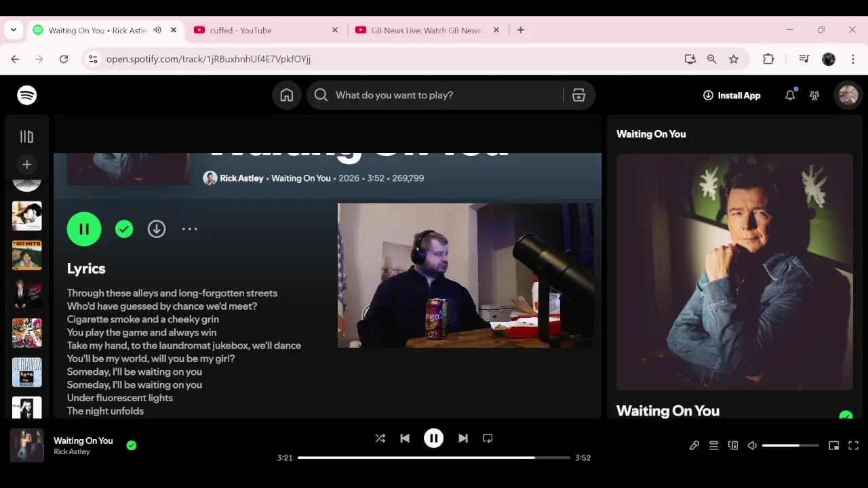Adjust the volume slider
The image size is (868, 488).
pyautogui.click(x=791, y=445)
